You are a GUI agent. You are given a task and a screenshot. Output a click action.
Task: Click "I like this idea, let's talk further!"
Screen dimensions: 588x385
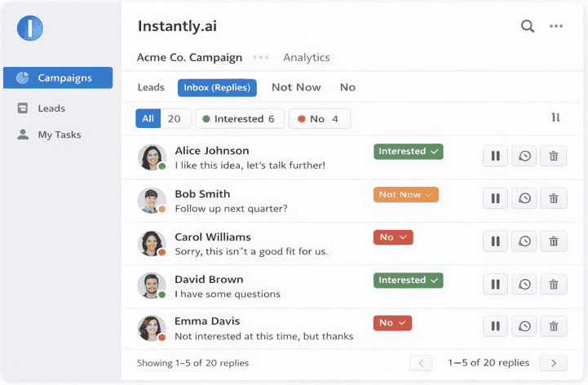coord(250,166)
